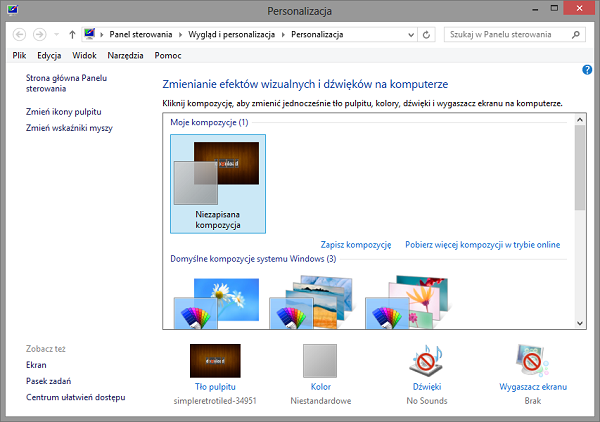The height and width of the screenshot is (422, 600).
Task: Click the Forward navigation arrow
Action: 39,35
